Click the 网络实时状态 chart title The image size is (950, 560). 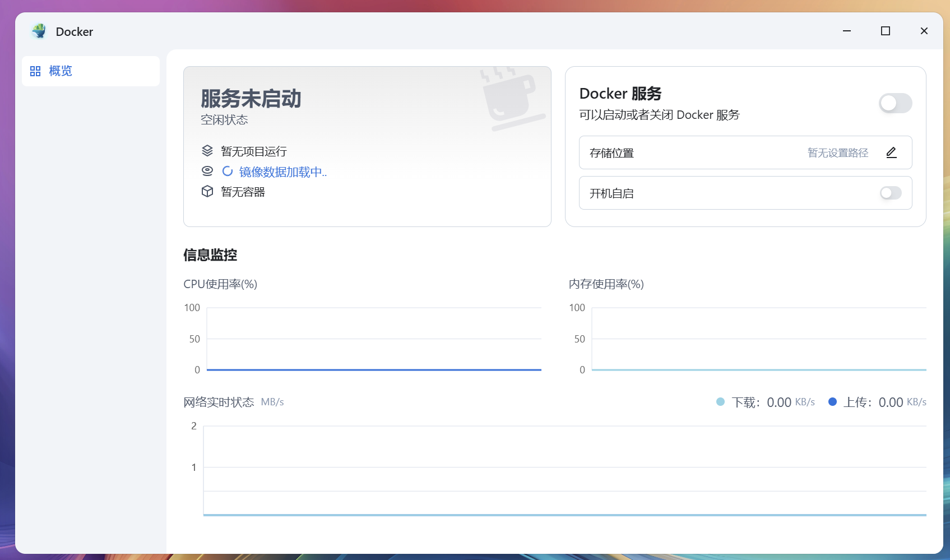[x=219, y=402]
